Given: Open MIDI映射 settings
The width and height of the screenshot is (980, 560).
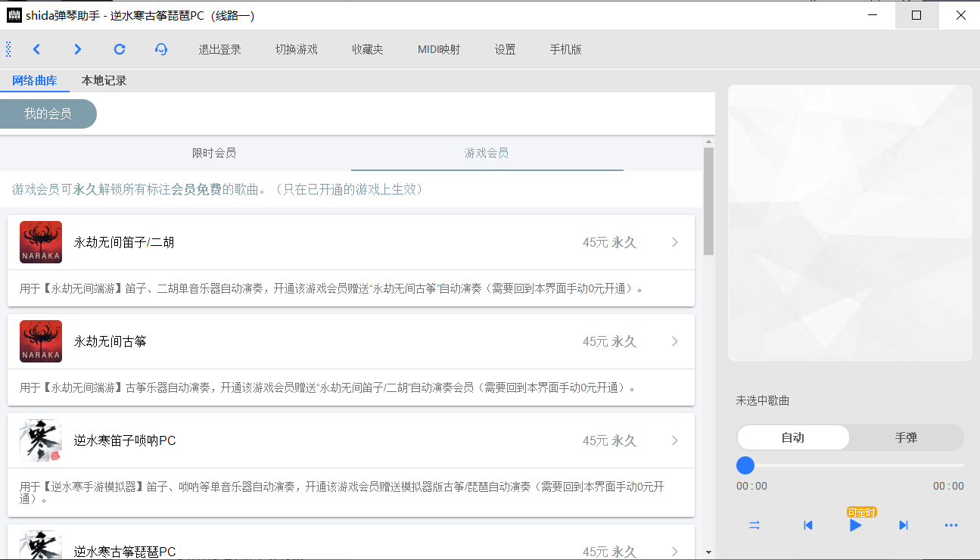Looking at the screenshot, I should click(x=439, y=49).
